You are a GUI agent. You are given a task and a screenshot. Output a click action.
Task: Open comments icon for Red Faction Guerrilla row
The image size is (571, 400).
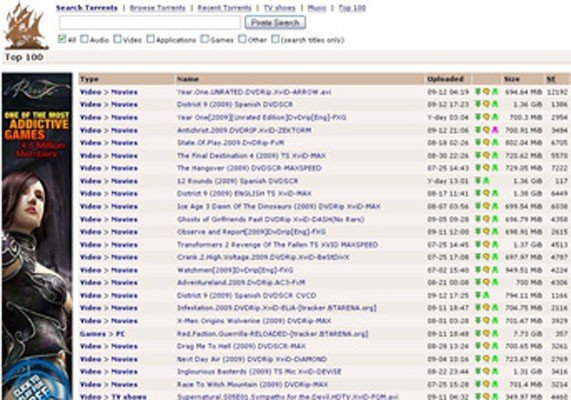coord(487,333)
